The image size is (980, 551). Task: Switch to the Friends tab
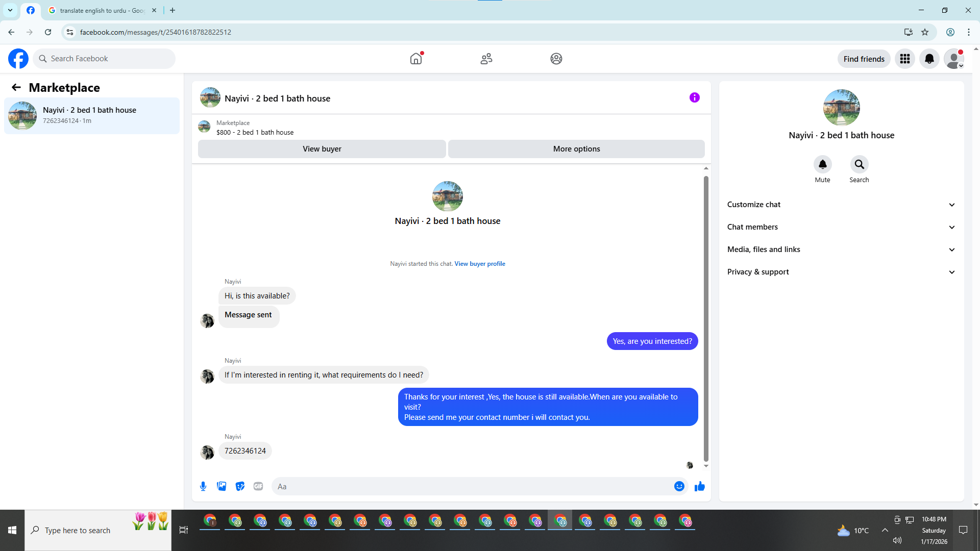pos(486,59)
